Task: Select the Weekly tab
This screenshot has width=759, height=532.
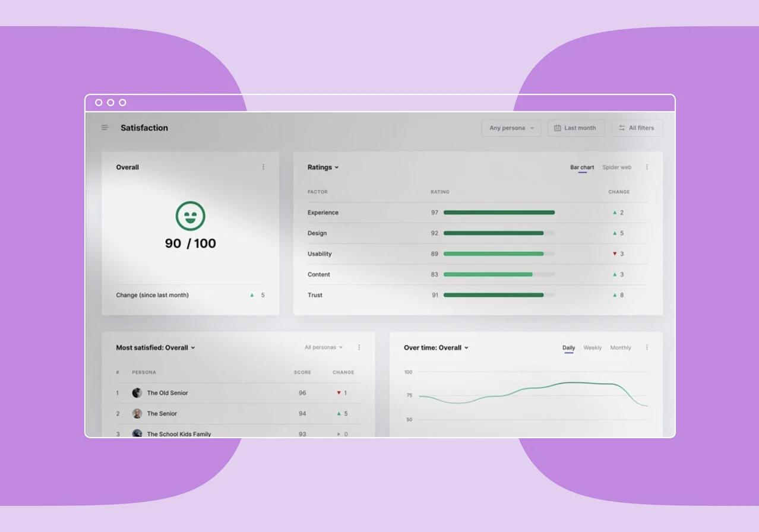Action: pos(592,348)
